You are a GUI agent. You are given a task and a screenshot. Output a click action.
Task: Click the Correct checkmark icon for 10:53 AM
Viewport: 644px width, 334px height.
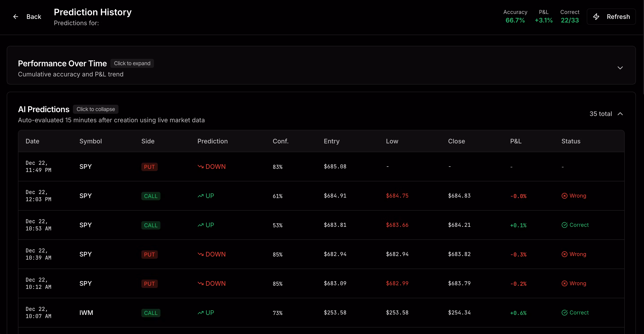click(x=564, y=225)
